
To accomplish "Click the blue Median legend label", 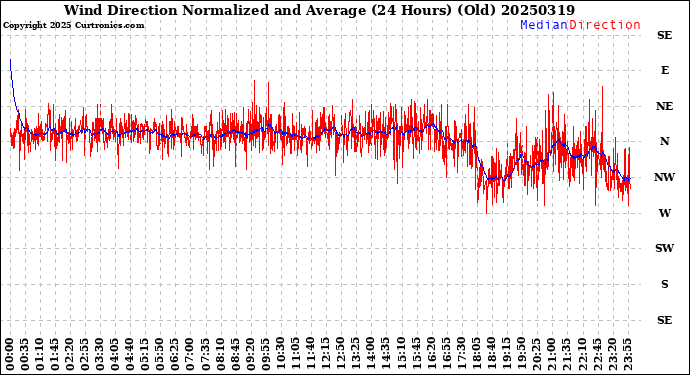I will coord(544,25).
